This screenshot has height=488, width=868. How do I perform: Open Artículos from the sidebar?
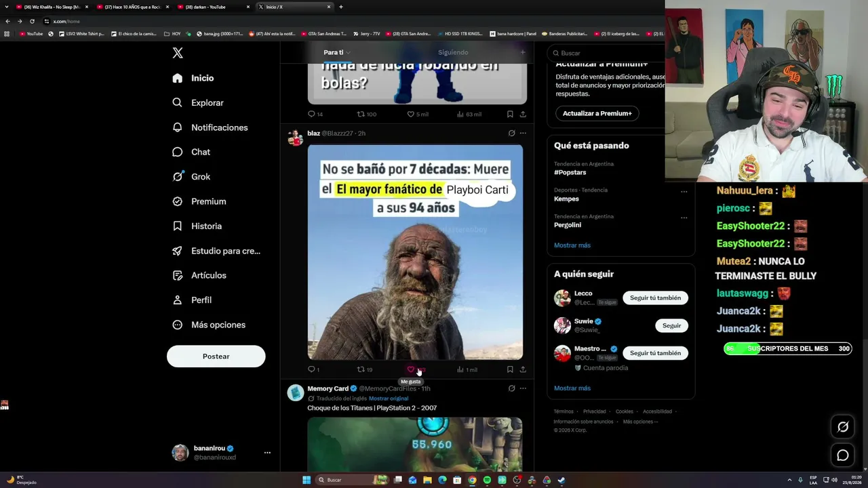point(199,275)
